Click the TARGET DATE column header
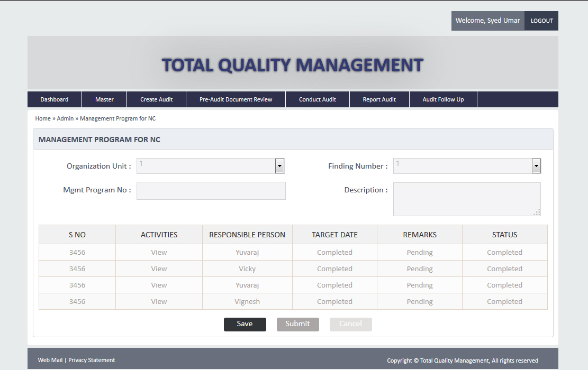Screen dimensions: 588x370 [334, 235]
